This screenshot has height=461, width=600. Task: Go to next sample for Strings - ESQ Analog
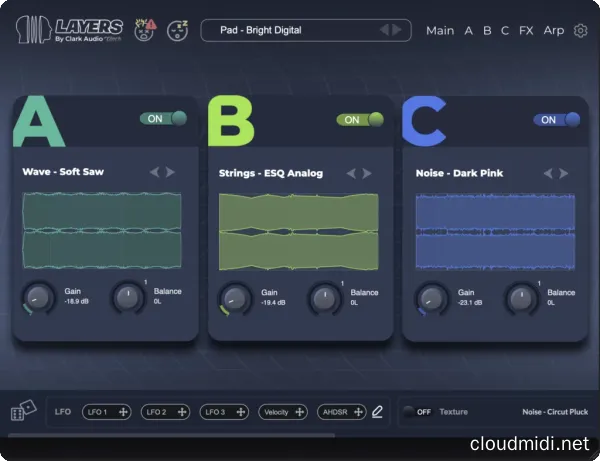coord(367,174)
